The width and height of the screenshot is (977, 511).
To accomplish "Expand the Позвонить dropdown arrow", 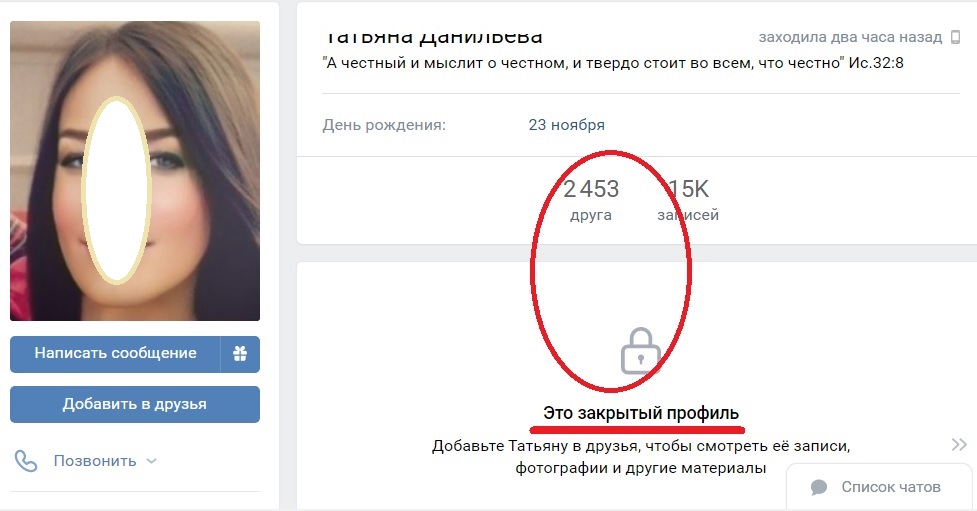I will click(151, 461).
